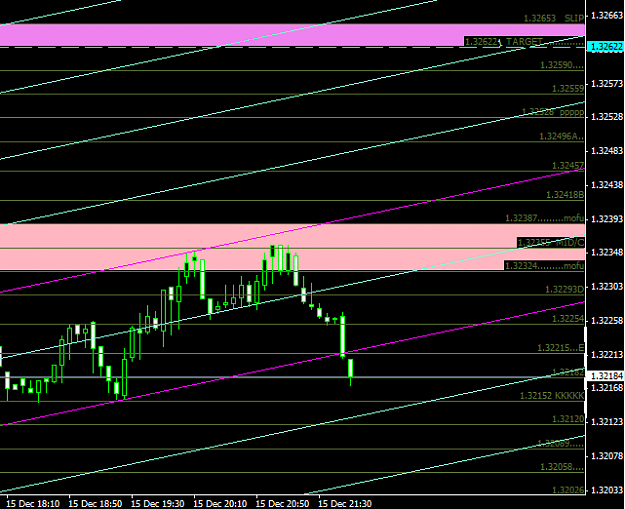Screen dimensions: 625x509
Task: Click the '1.32324.........mofu' label
Action: point(544,265)
